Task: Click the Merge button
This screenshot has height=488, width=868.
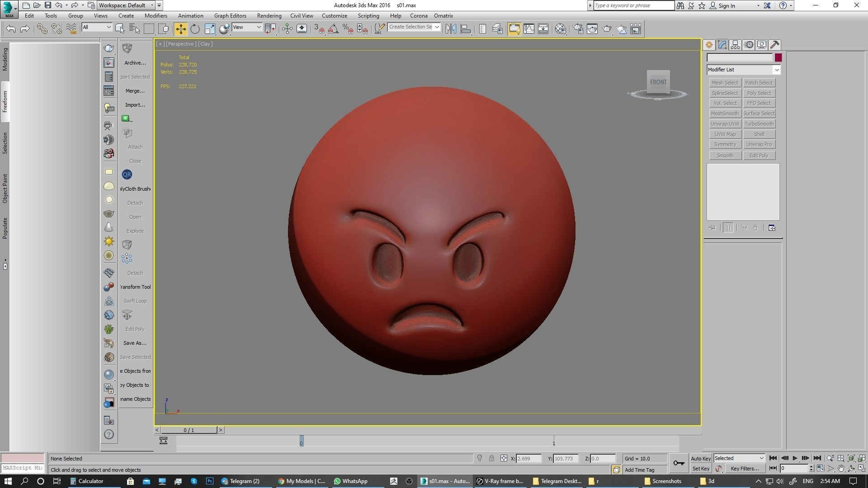Action: (x=135, y=91)
